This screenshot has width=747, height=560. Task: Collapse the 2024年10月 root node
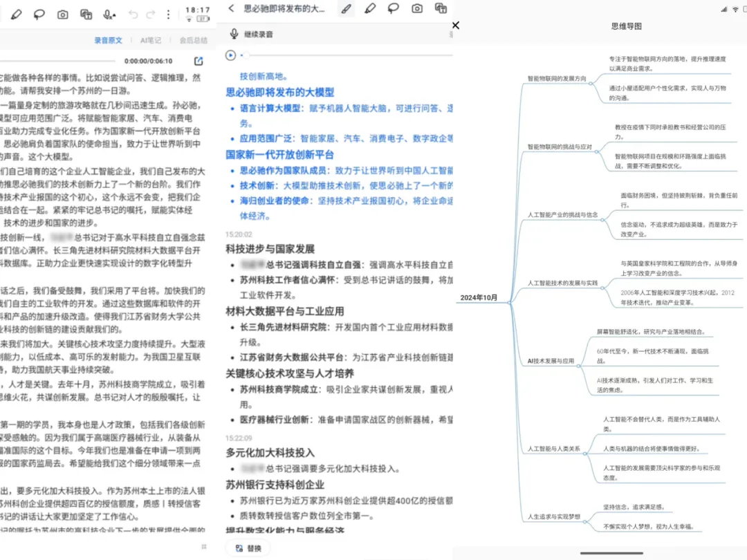click(509, 302)
